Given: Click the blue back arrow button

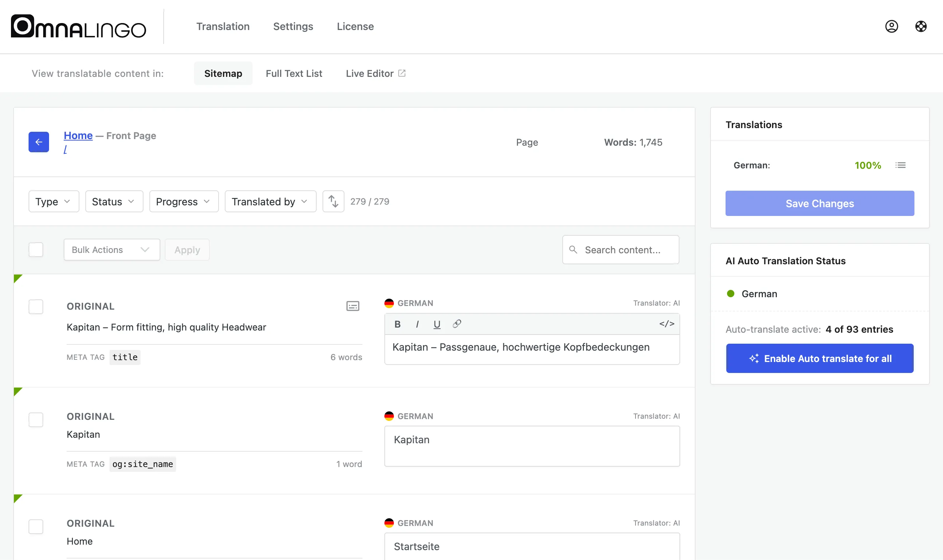Looking at the screenshot, I should pyautogui.click(x=38, y=142).
